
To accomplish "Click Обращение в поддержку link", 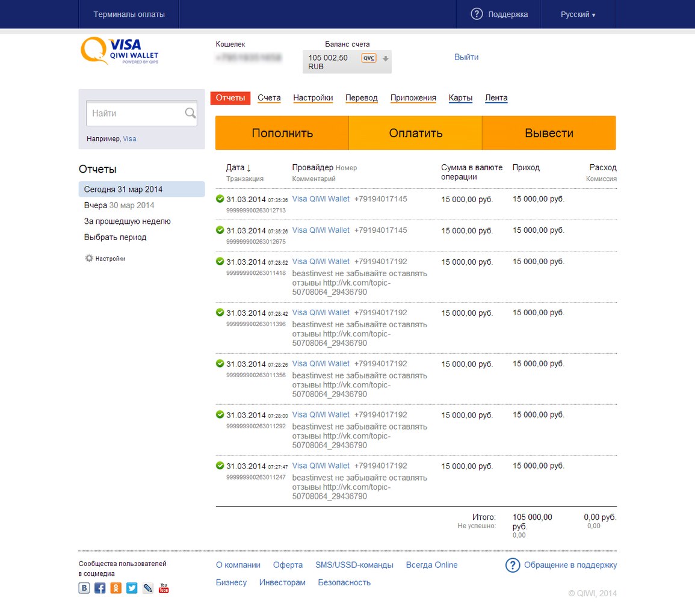I will click(x=570, y=565).
